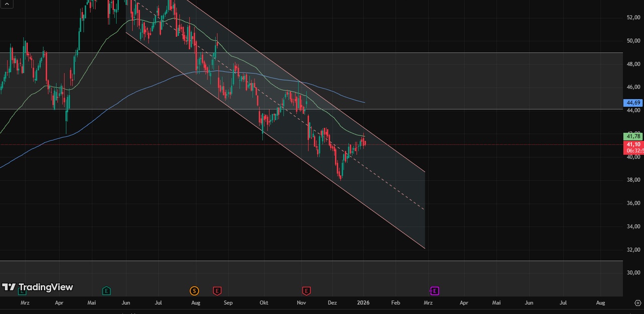Open the TradingView logo link

click(38, 287)
